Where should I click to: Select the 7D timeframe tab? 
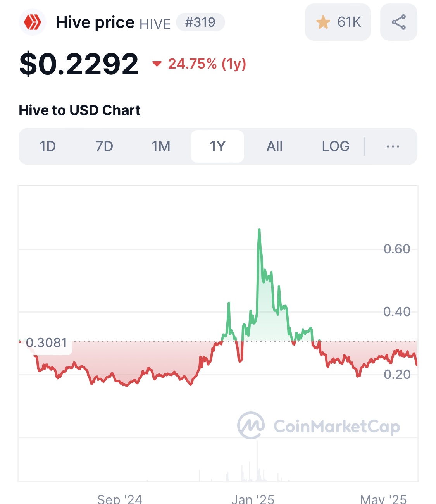tap(104, 146)
